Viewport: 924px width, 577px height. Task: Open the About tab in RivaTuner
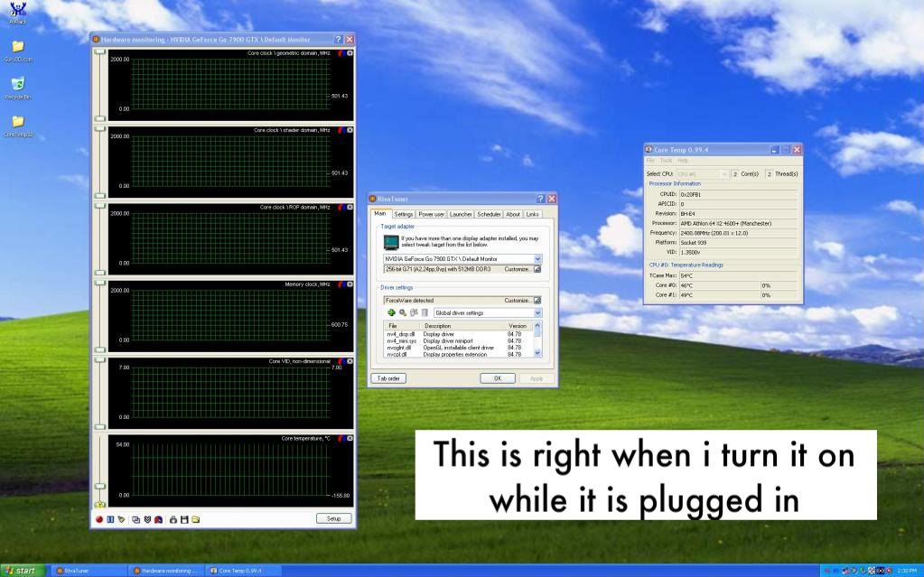point(513,214)
